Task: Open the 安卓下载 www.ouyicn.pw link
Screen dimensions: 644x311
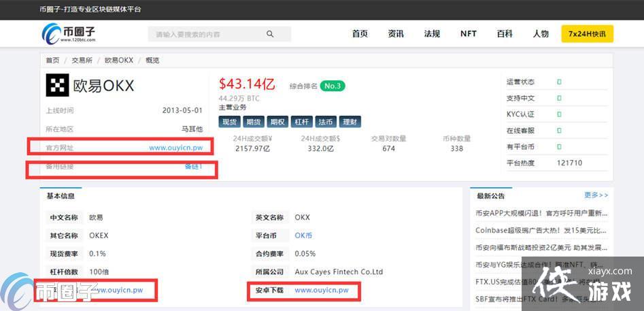Action: coord(321,290)
